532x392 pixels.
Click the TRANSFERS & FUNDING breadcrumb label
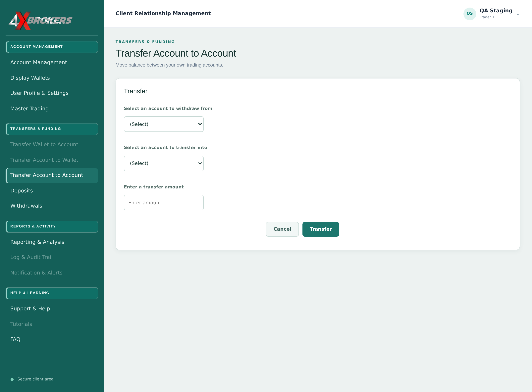[x=145, y=42]
